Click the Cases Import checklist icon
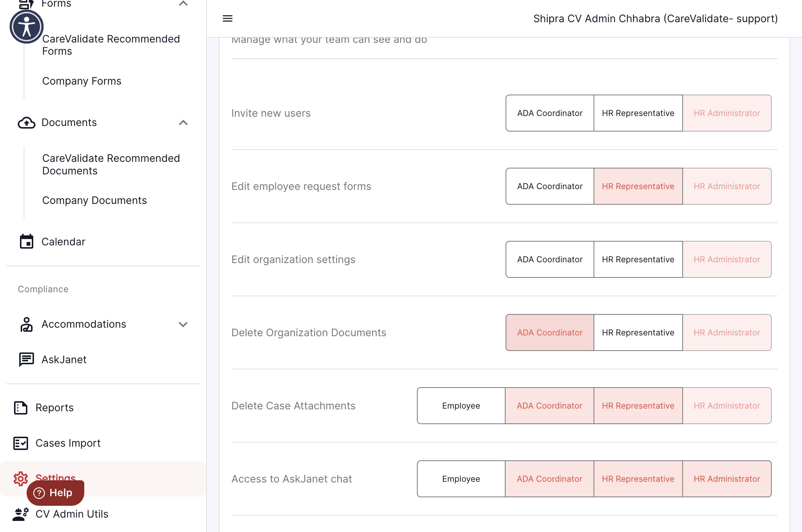This screenshot has height=532, width=802. point(21,443)
